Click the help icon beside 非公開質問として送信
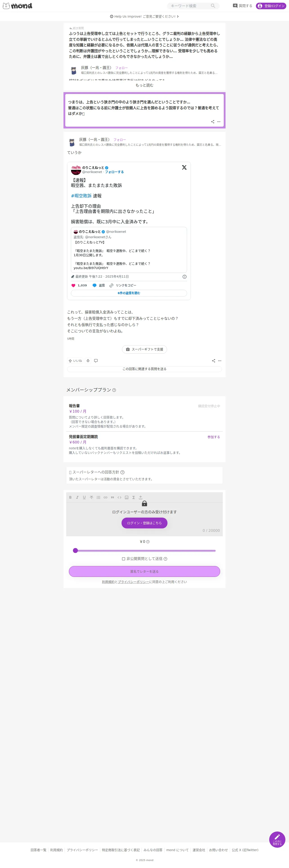The height and width of the screenshot is (868, 289). pyautogui.click(x=165, y=559)
